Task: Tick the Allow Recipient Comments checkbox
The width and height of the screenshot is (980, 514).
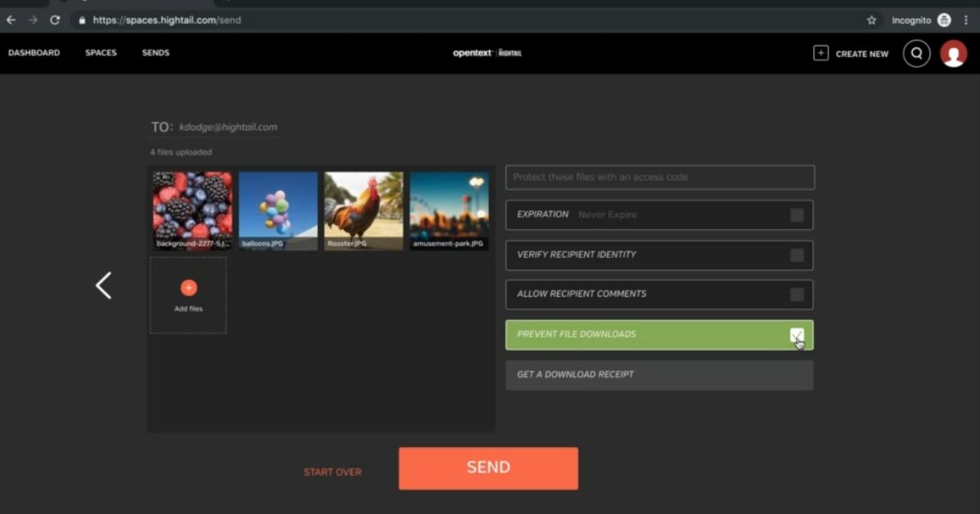Action: [796, 295]
